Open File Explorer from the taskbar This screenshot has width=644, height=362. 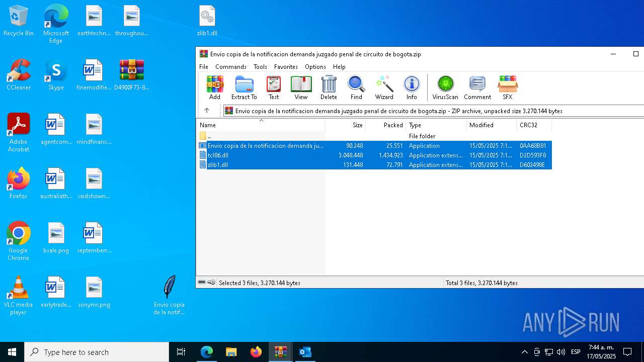pos(231,352)
